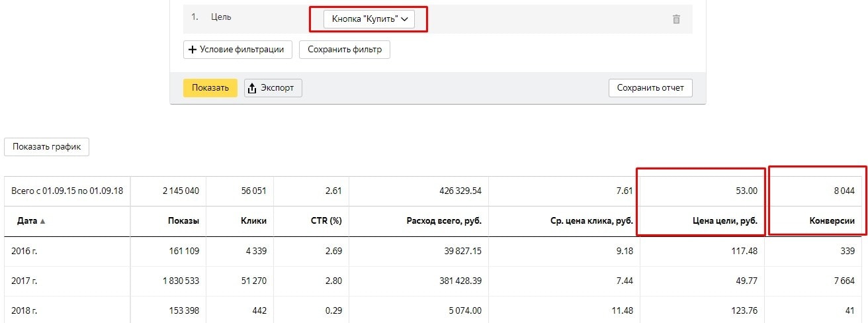Sort by the Клики column header

253,221
